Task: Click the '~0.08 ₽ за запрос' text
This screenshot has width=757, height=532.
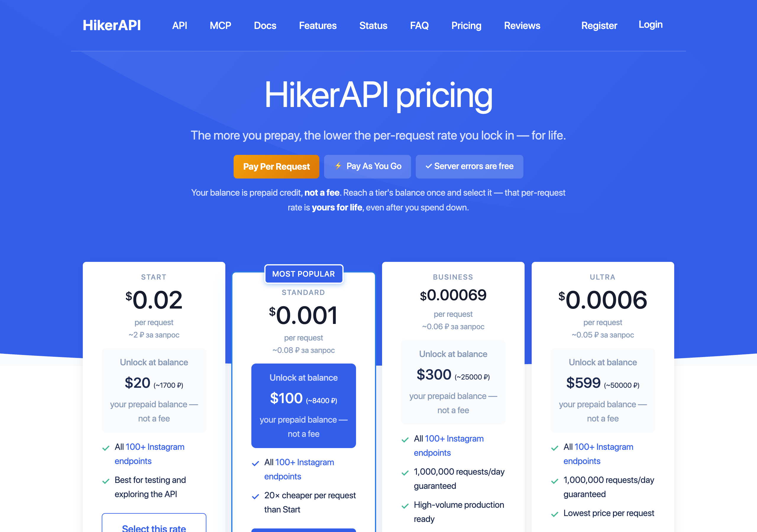Action: click(304, 350)
